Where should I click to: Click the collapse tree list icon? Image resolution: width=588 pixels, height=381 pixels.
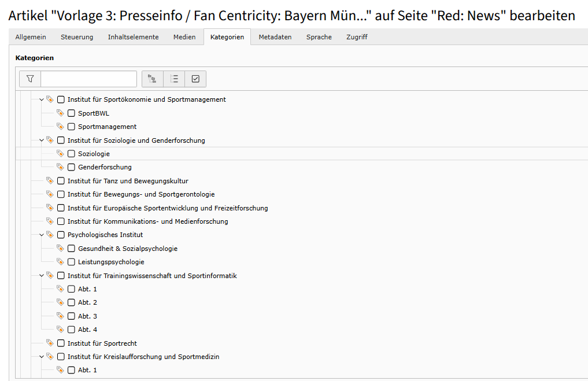click(174, 79)
